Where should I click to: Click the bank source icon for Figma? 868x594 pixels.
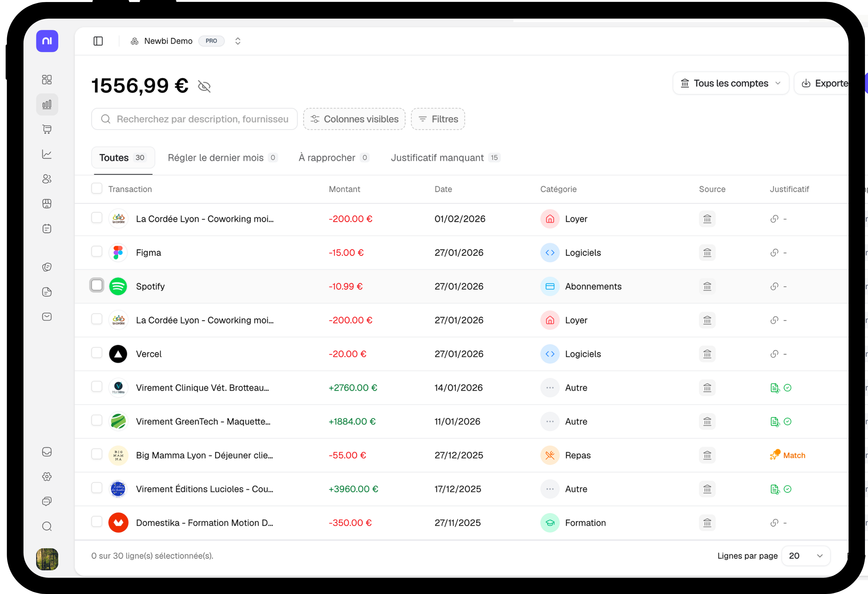pyautogui.click(x=707, y=253)
